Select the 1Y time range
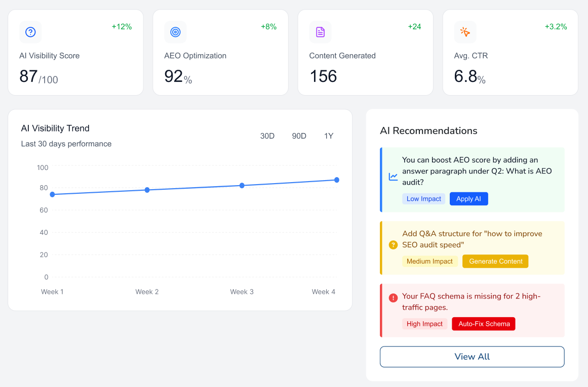This screenshot has width=588, height=387. (x=329, y=136)
